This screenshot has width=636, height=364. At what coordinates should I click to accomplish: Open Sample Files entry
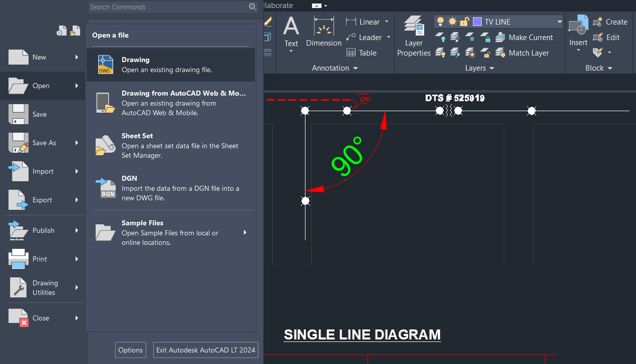pos(171,232)
